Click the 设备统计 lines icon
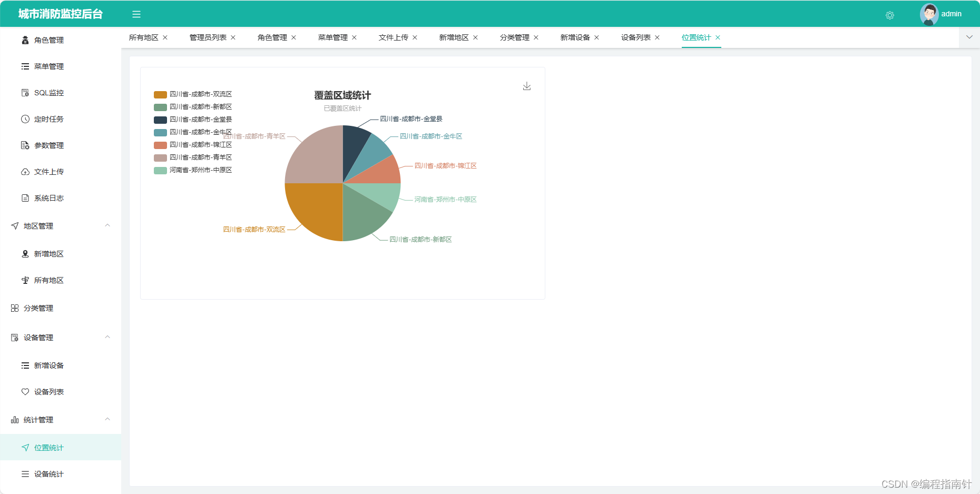The height and width of the screenshot is (494, 980). (25, 474)
